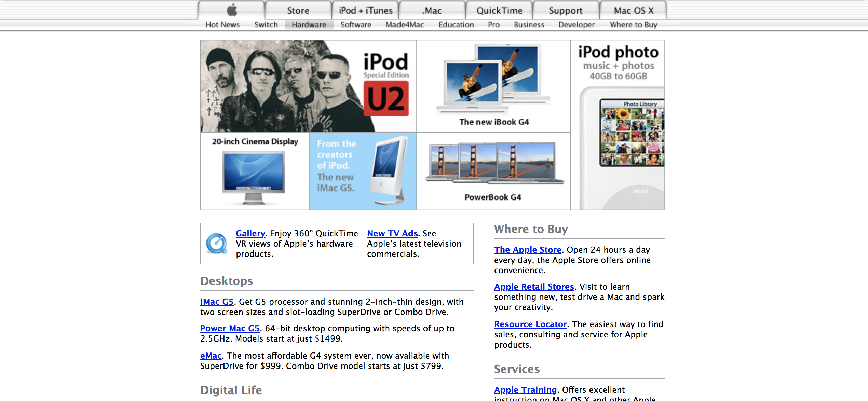Click the iPod Special Edition U2 banner
This screenshot has height=401, width=868.
(308, 86)
